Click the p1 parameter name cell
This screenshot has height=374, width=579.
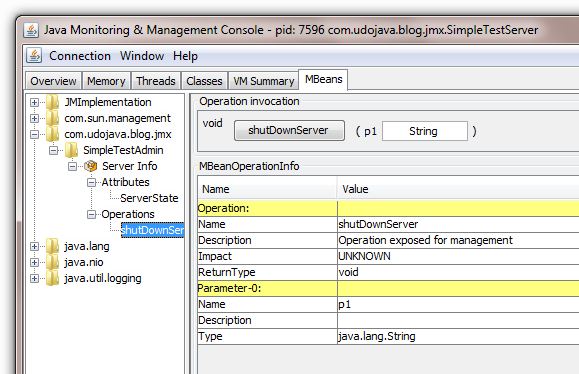point(458,304)
